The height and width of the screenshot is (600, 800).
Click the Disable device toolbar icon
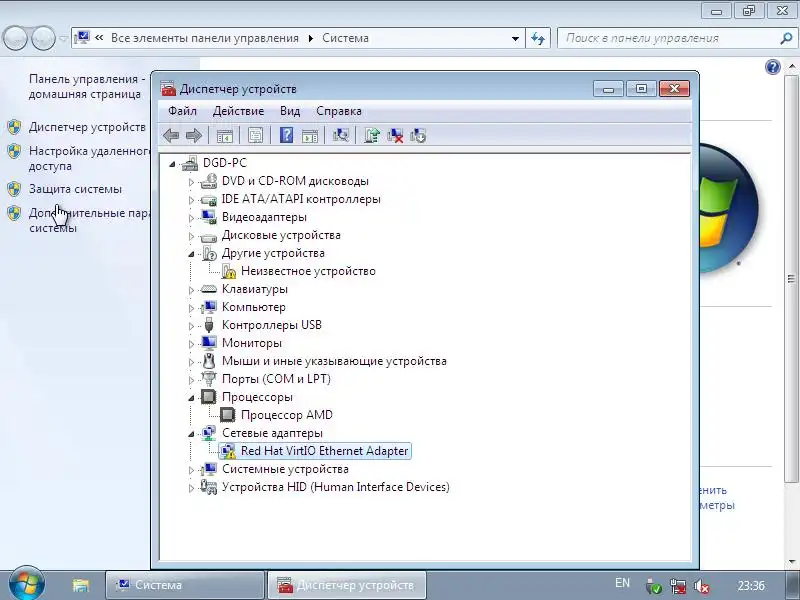(x=418, y=135)
